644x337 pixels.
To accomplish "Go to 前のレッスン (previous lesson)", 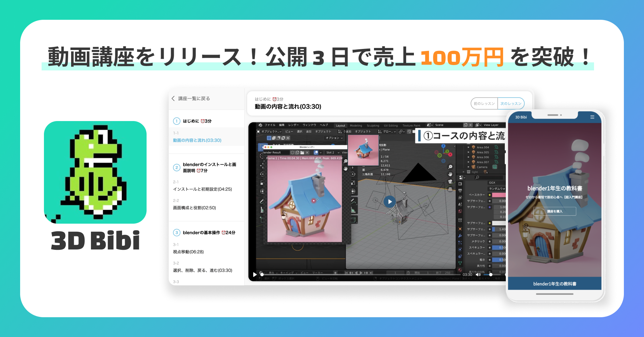I will [x=484, y=104].
